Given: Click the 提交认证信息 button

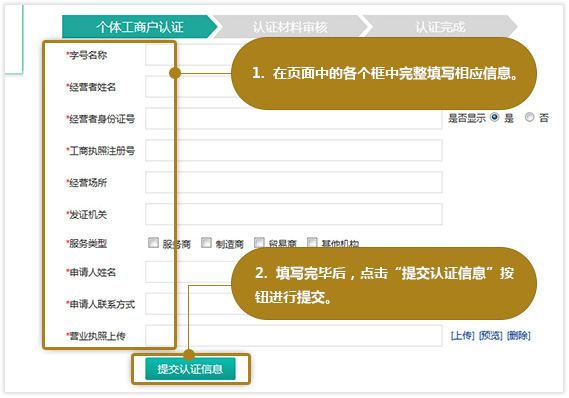Looking at the screenshot, I should (x=191, y=369).
